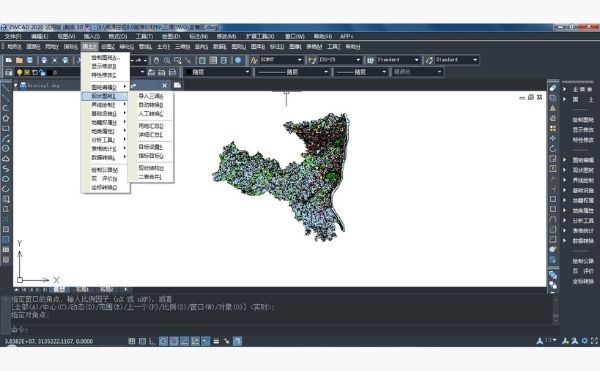This screenshot has width=600, height=371.
Task: Toggle the layer light bulb on/off icon
Action: pos(20,72)
